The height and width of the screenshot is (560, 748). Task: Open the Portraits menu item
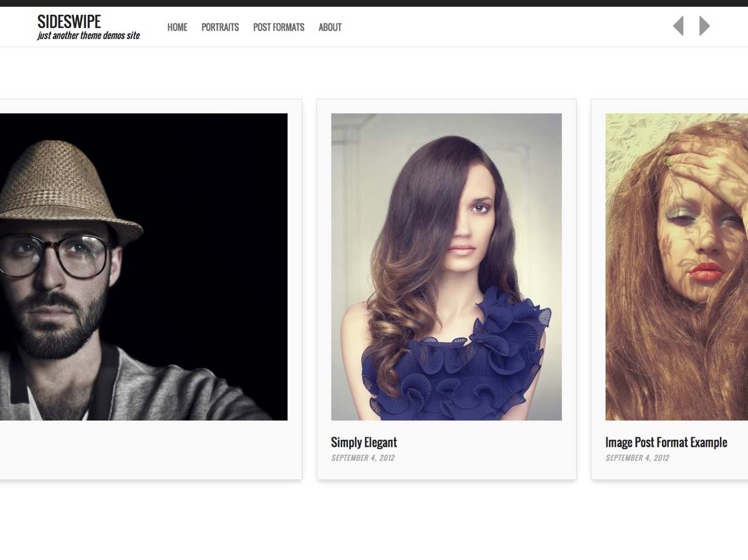220,27
